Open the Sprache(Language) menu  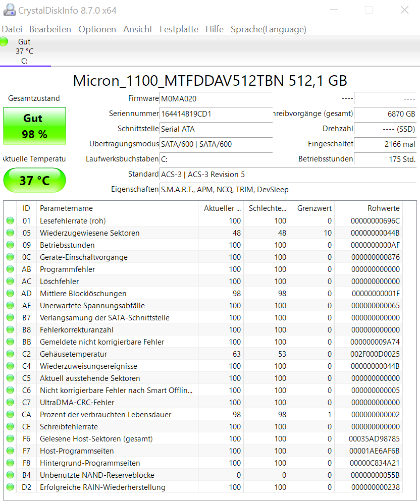click(268, 29)
